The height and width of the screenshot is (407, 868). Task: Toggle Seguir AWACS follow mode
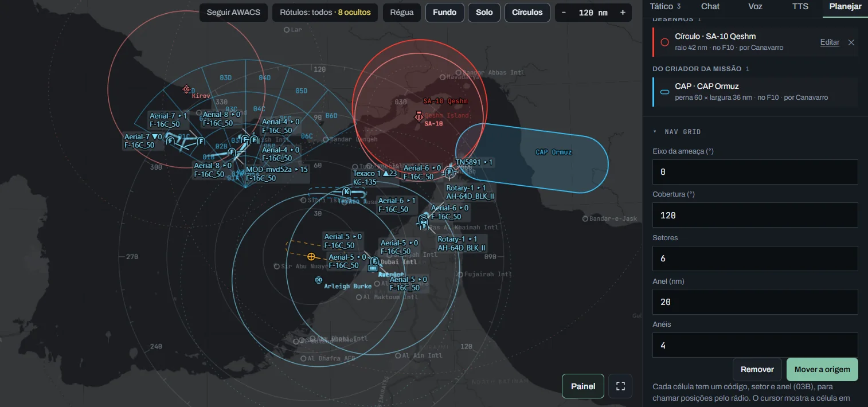[233, 13]
